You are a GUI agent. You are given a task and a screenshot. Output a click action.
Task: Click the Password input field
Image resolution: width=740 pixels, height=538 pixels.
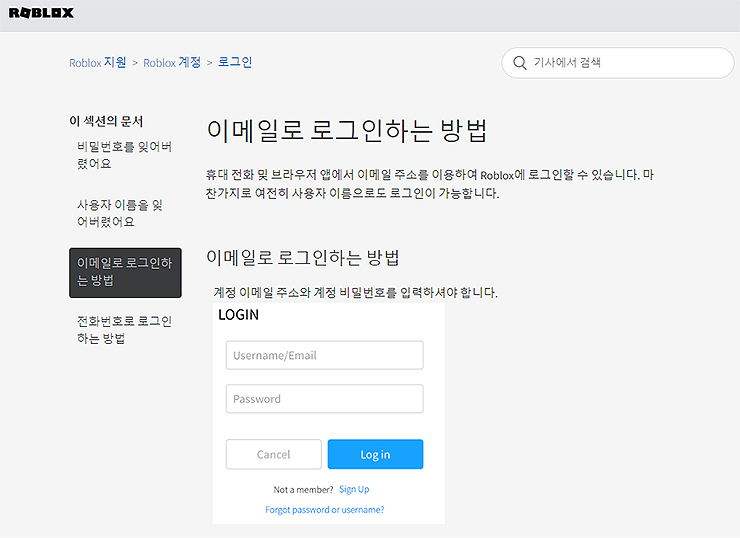[x=325, y=399]
